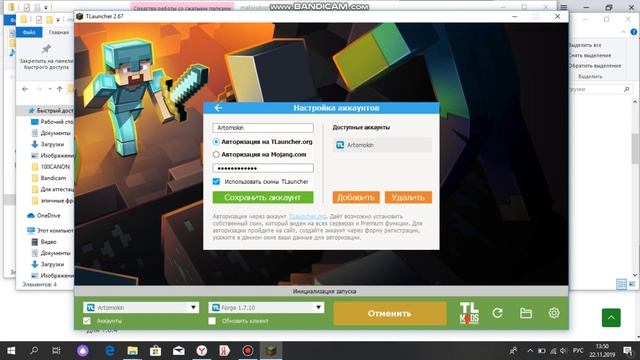Click the Explorer search magnifier icon
Screen dimensions: 640x360
(x=627, y=89)
